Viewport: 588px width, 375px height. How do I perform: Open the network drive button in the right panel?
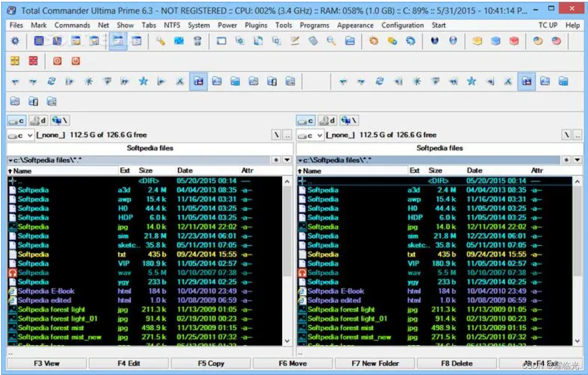(x=349, y=121)
